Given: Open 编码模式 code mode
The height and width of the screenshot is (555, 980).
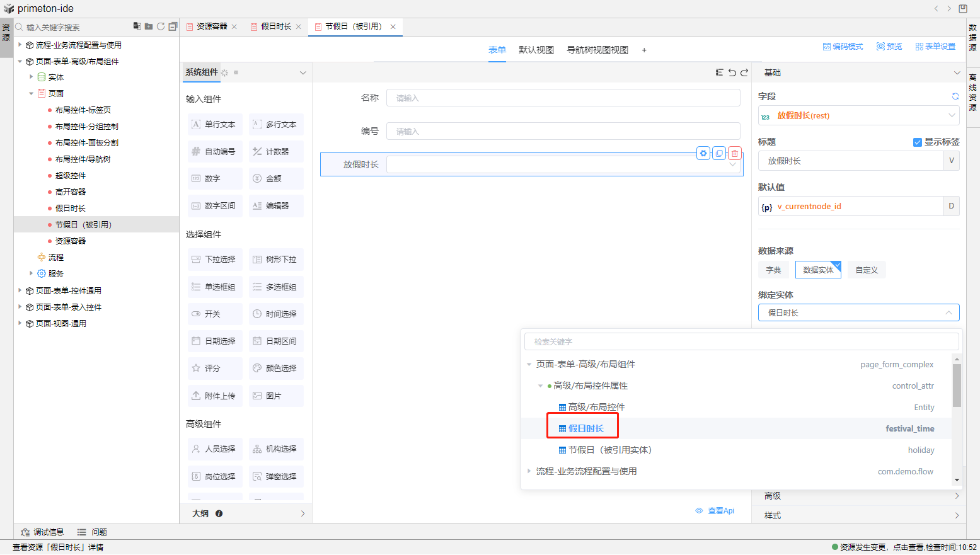Looking at the screenshot, I should 843,47.
